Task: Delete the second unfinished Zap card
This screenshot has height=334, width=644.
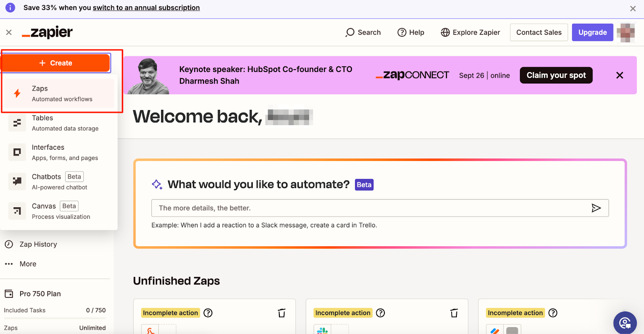Action: point(454,313)
